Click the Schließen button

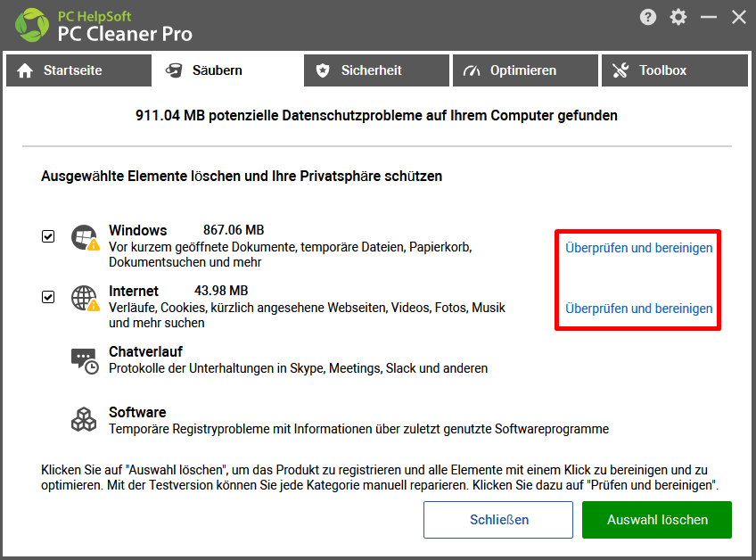coord(498,520)
